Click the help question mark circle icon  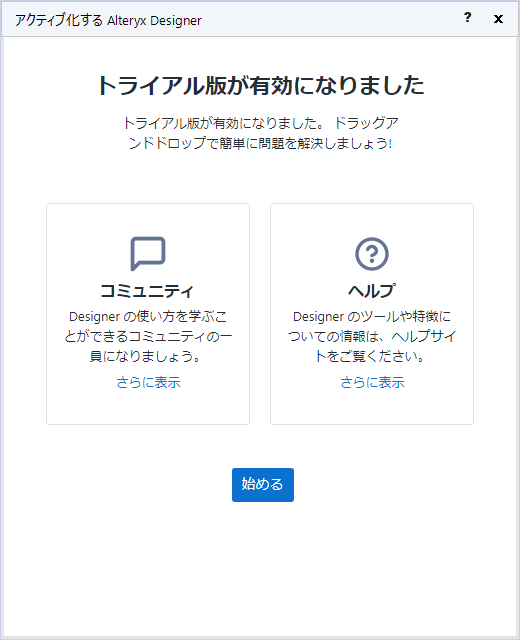tap(371, 253)
